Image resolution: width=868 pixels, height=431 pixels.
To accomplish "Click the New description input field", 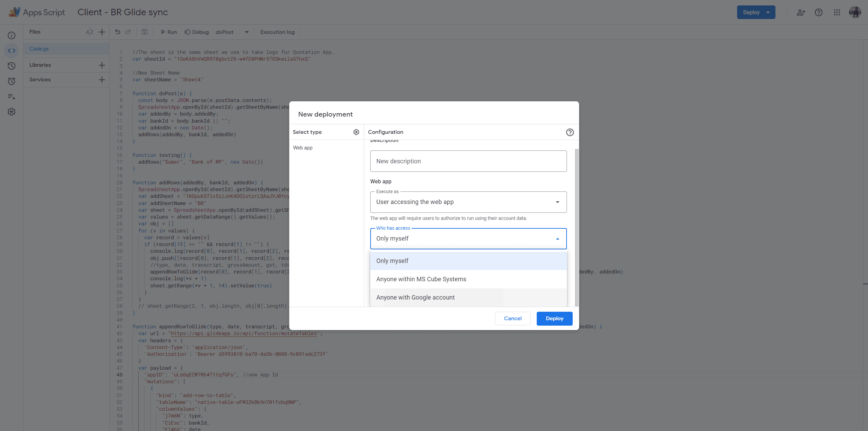I will 468,161.
